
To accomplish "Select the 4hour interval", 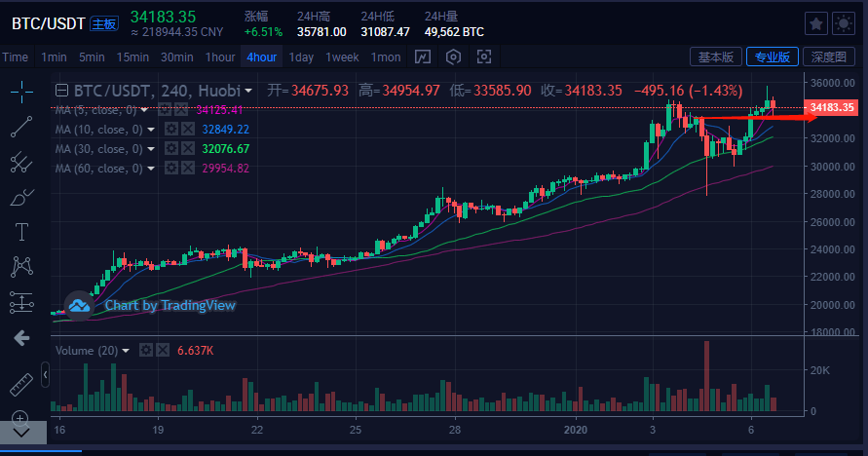I will click(x=261, y=57).
